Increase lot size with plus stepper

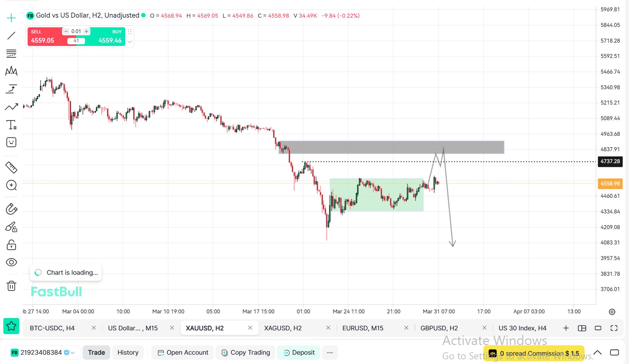point(86,31)
